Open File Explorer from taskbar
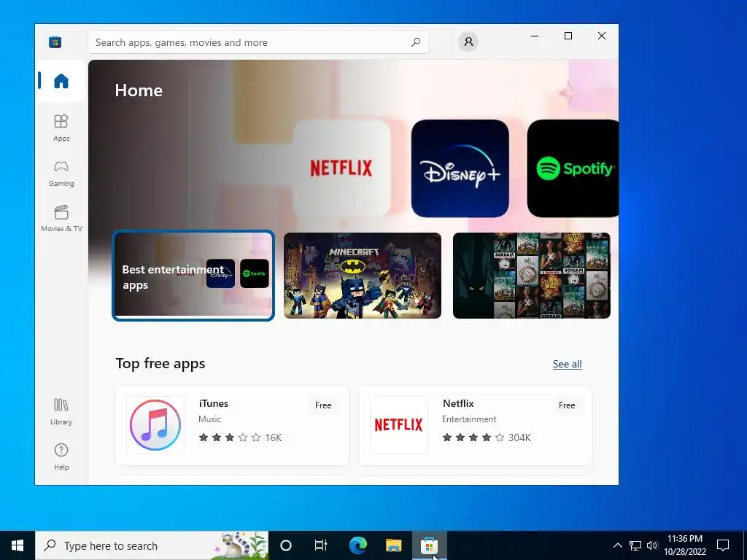This screenshot has width=747, height=560. (x=393, y=545)
